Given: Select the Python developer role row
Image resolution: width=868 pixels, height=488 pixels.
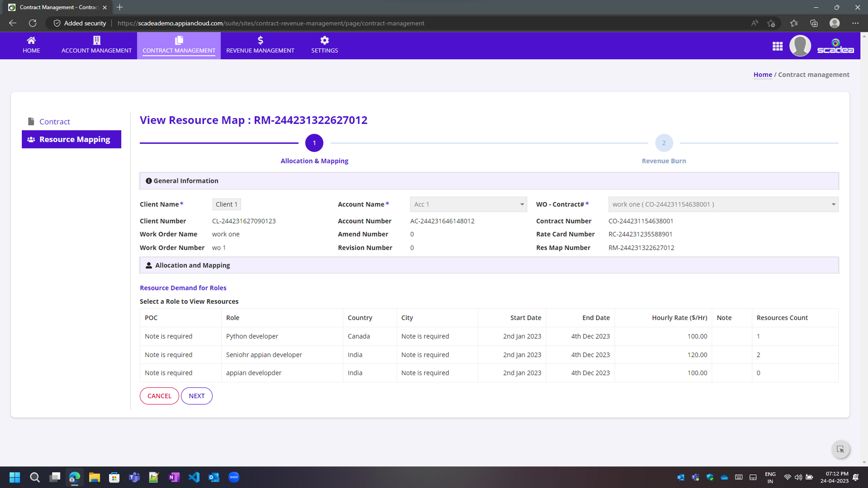Looking at the screenshot, I should pyautogui.click(x=489, y=336).
